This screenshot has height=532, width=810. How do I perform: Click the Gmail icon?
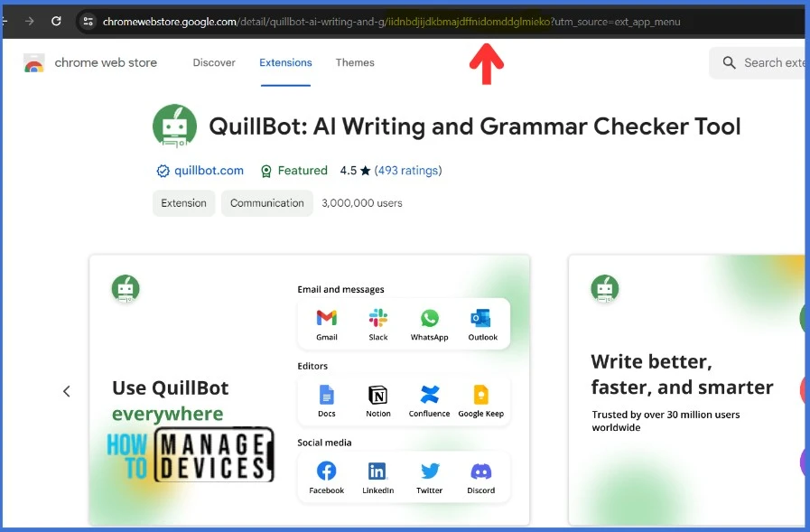pos(327,318)
